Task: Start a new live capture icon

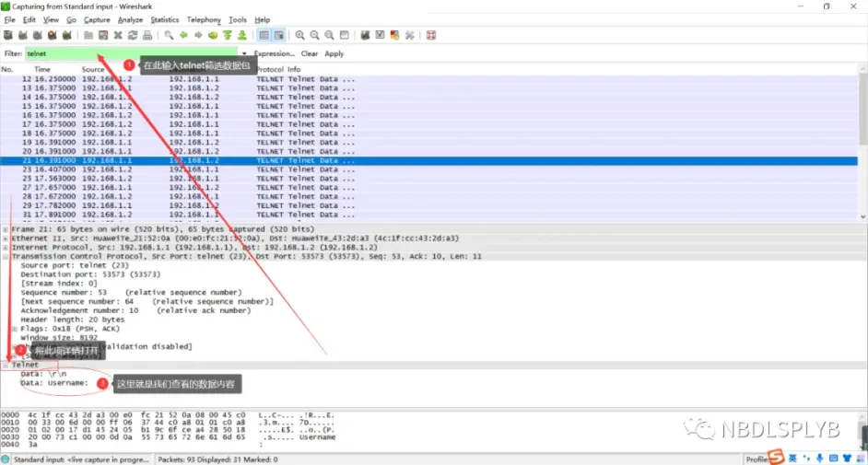Action: click(37, 35)
